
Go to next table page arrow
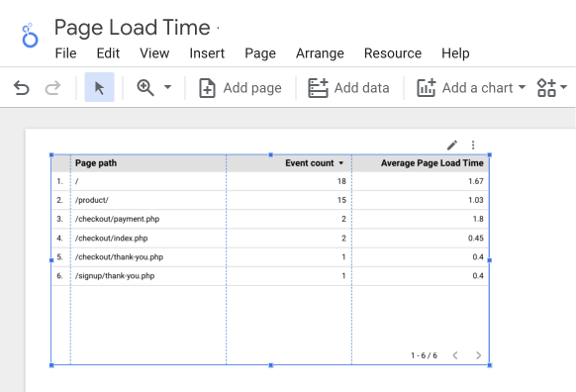[x=478, y=355]
